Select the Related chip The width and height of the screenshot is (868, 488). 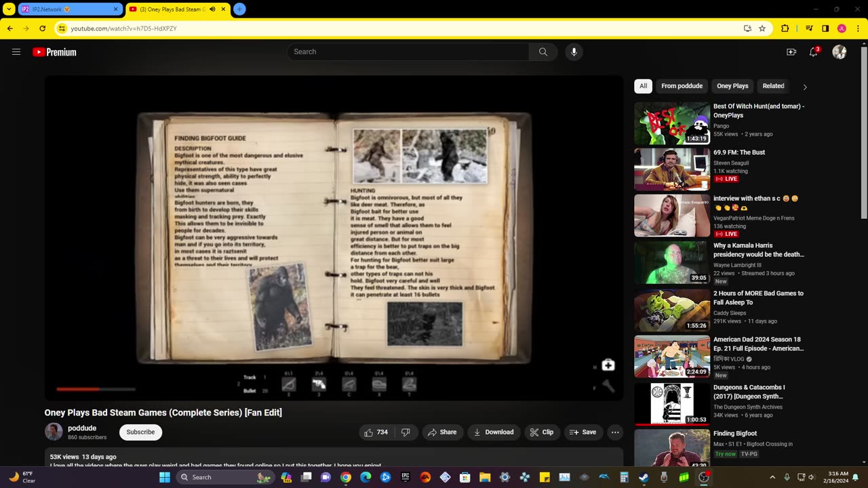[773, 86]
